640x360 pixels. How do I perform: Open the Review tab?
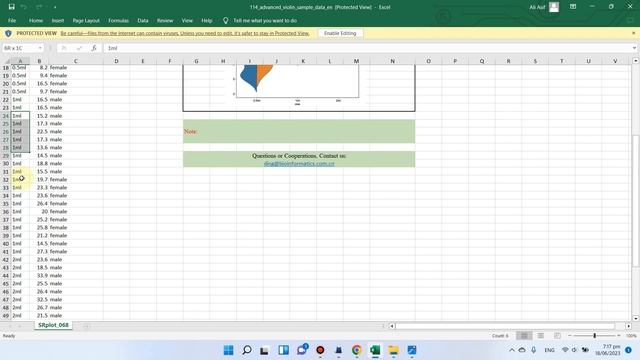(165, 20)
